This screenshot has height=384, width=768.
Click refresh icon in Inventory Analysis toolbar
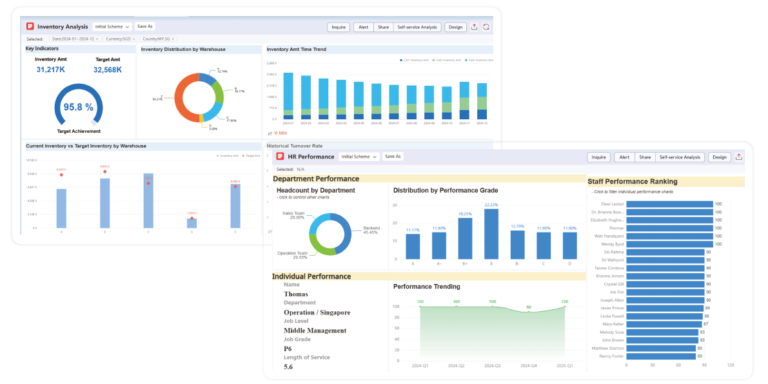tap(486, 27)
